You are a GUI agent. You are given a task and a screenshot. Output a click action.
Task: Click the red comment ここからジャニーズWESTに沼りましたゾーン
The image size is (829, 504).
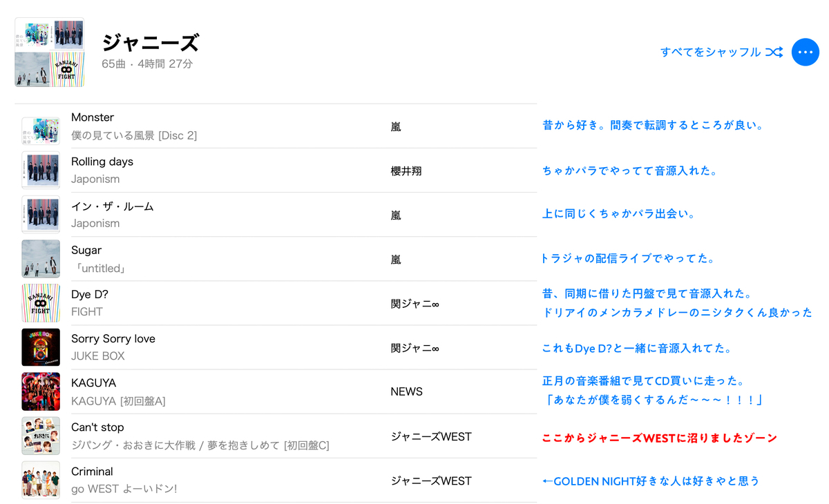660,438
